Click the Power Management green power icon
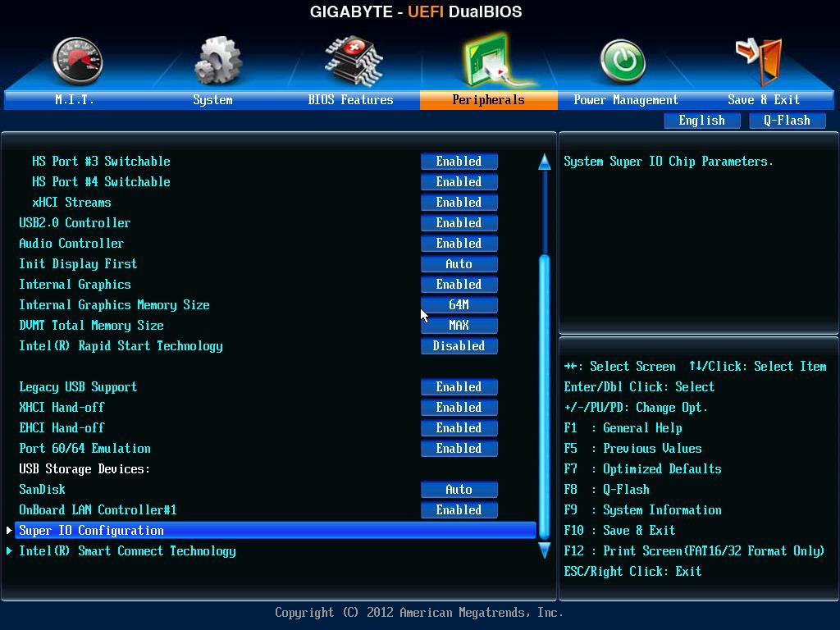840x630 pixels. (623, 62)
